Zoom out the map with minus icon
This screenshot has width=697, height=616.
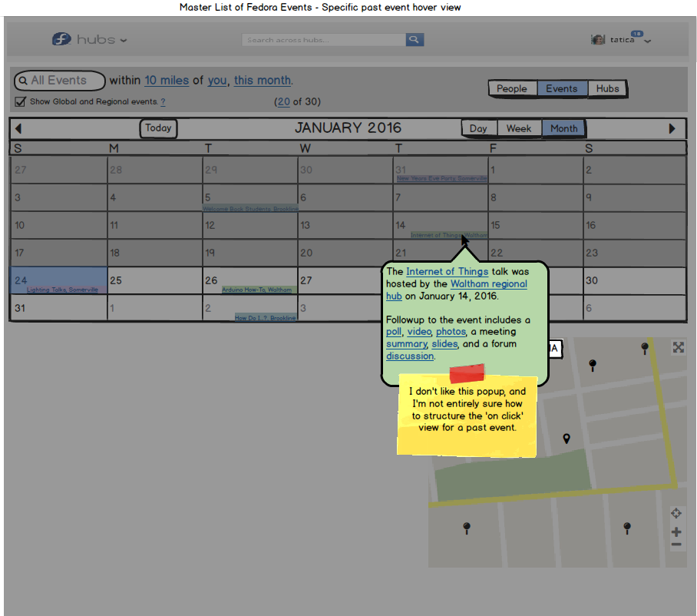[x=676, y=545]
